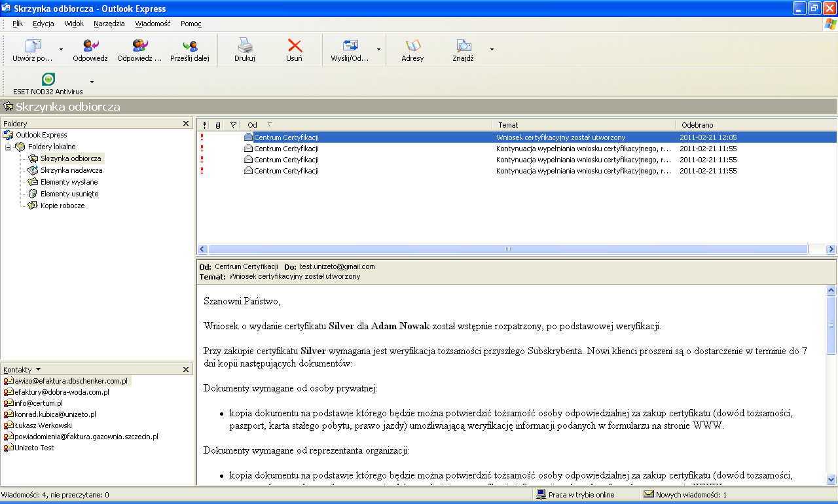Click the preview pane vertical scrollbar thumb
838x504 pixels.
(831, 325)
